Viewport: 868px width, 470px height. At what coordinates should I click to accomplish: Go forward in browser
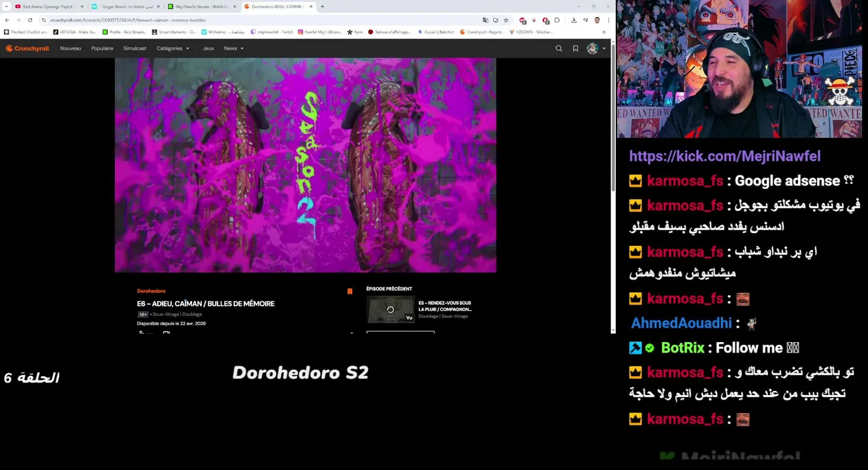click(x=18, y=20)
